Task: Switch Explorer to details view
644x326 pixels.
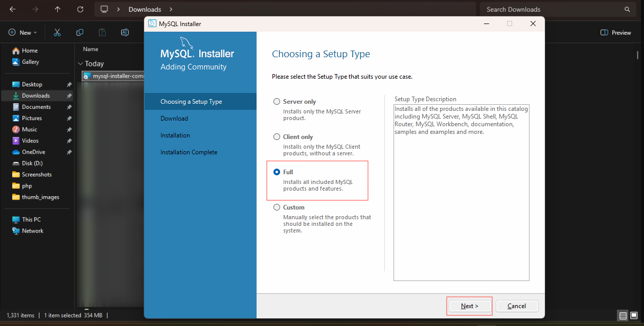Action: (623, 316)
